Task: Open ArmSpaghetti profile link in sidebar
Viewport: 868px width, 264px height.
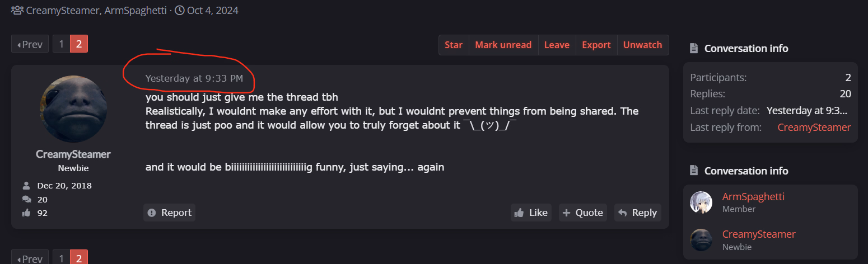Action: [x=753, y=196]
